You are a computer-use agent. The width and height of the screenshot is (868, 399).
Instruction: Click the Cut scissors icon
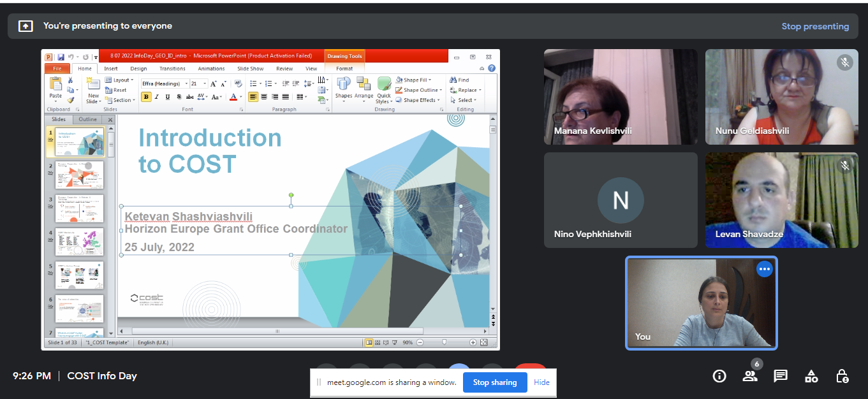[x=70, y=80]
